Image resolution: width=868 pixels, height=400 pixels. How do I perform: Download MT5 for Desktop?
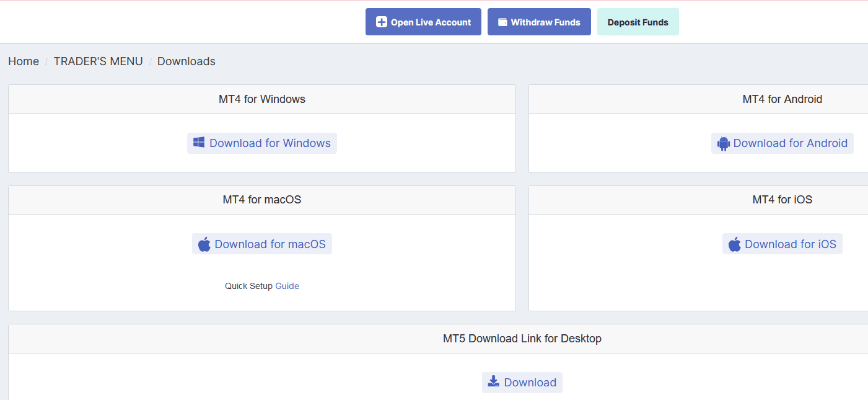[x=522, y=383]
